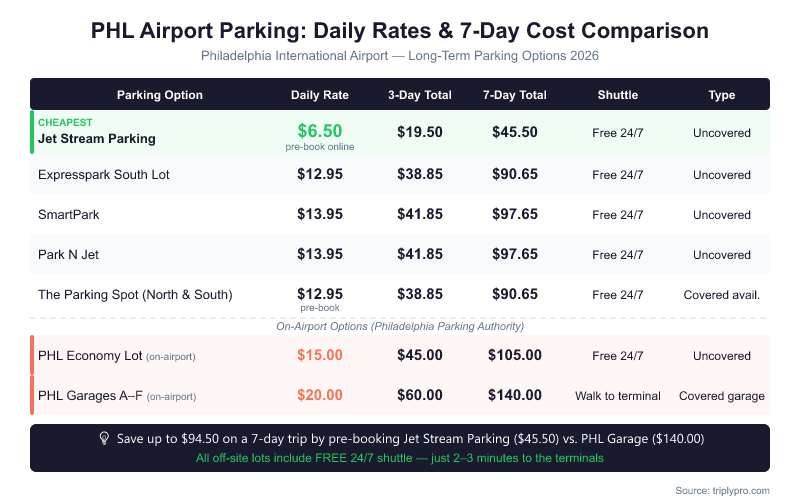Click the Expresspark South Lot name
Viewport: 800px width, 500px height.
coord(104,175)
